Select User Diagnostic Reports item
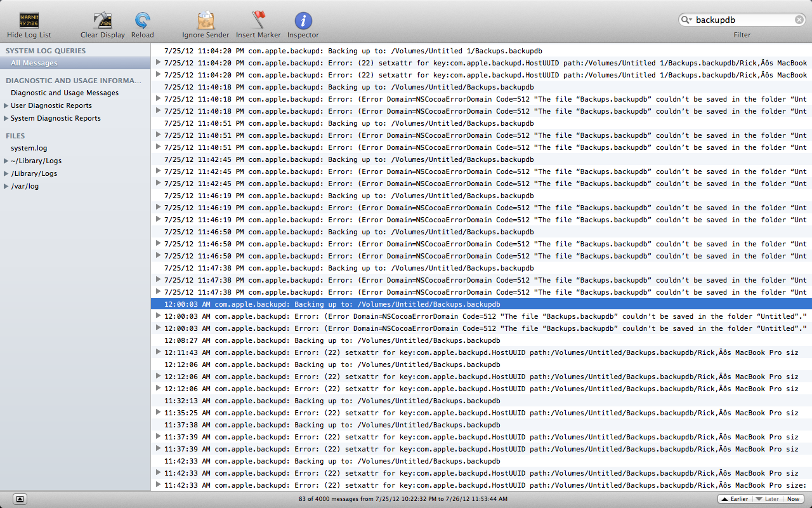 51,105
